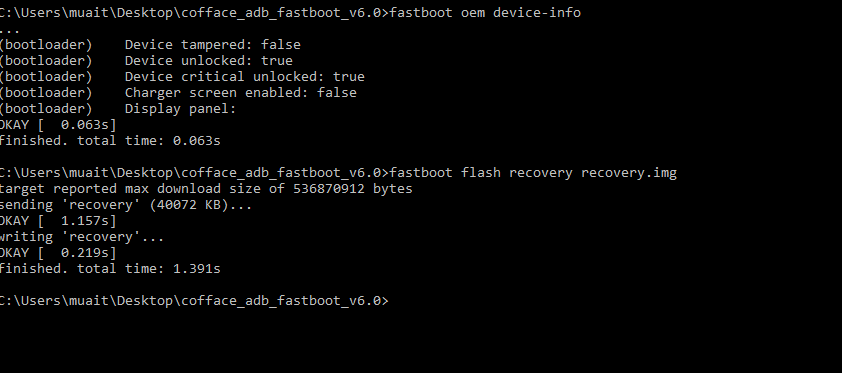Viewport: 842px width, 373px height.
Task: Click the first (bootloader) label
Action: click(46, 45)
